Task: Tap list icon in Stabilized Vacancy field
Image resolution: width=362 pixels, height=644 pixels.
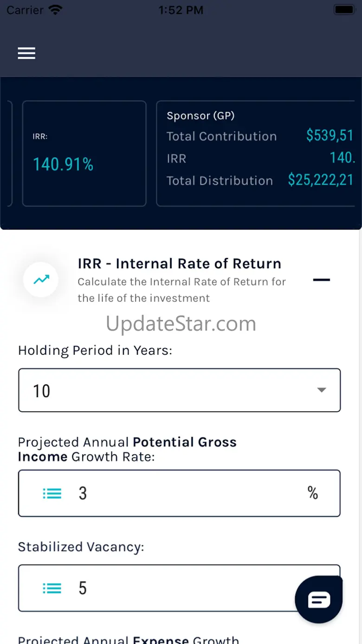Action: pyautogui.click(x=52, y=588)
